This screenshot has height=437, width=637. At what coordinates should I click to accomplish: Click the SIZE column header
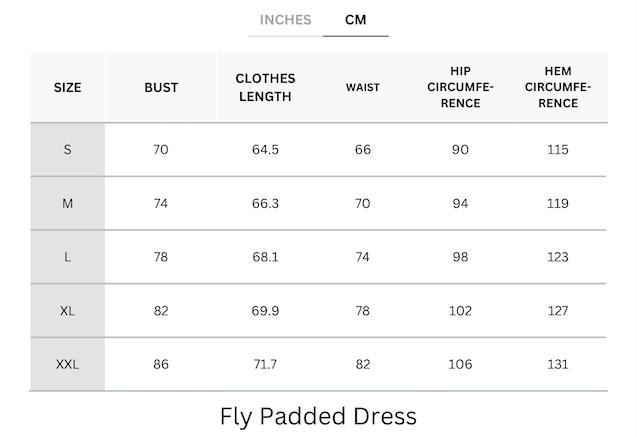[68, 88]
